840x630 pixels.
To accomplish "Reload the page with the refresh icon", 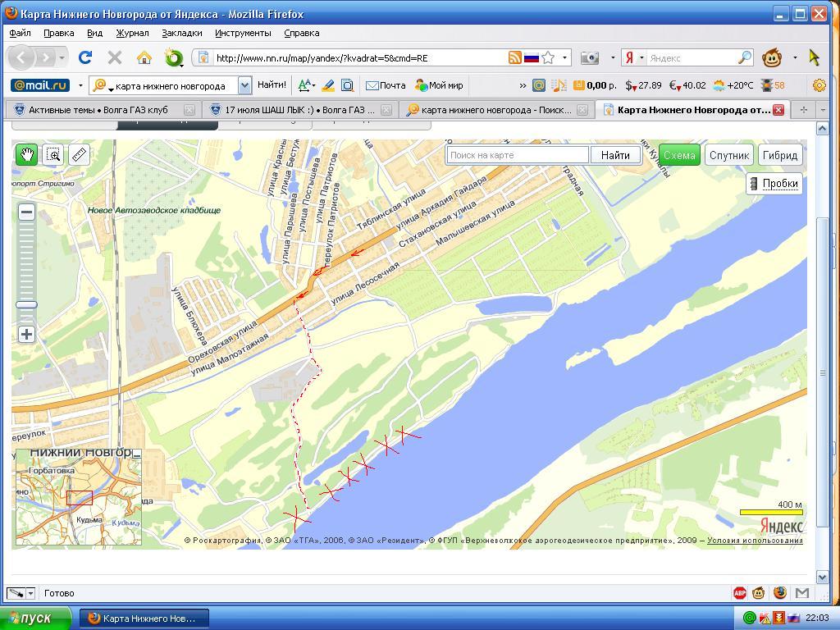I will click(84, 57).
